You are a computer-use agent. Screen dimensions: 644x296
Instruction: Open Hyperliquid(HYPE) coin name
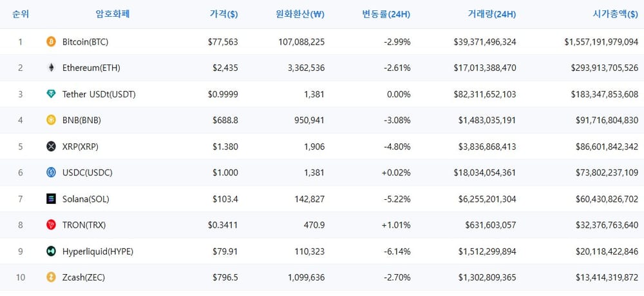click(x=98, y=252)
